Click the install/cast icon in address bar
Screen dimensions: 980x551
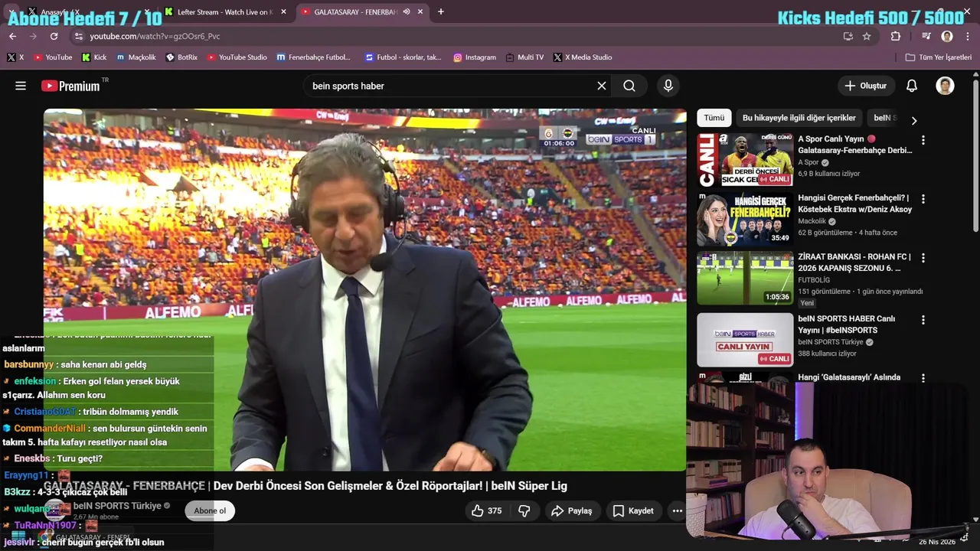point(848,36)
